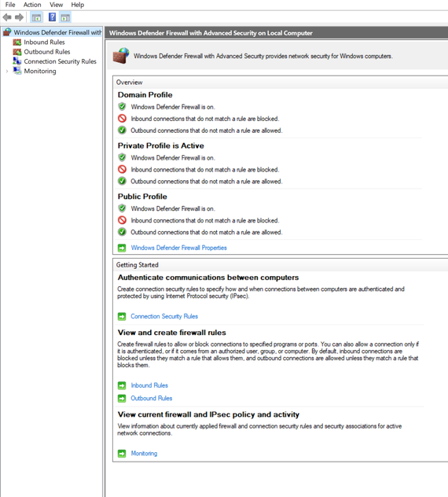Click the green arrow icon beside Inbound Rules link
The width and height of the screenshot is (448, 497).
[x=122, y=385]
